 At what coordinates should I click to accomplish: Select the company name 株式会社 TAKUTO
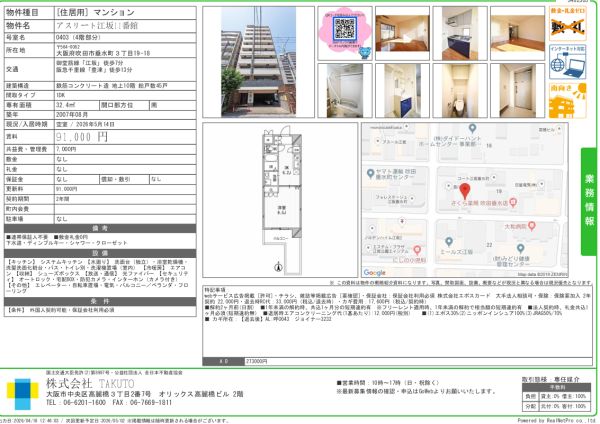(x=90, y=383)
